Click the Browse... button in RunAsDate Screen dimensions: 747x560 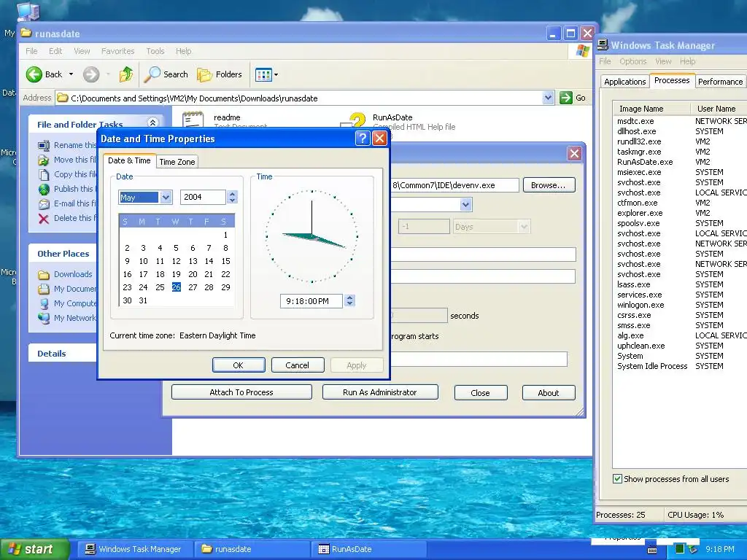pos(549,185)
